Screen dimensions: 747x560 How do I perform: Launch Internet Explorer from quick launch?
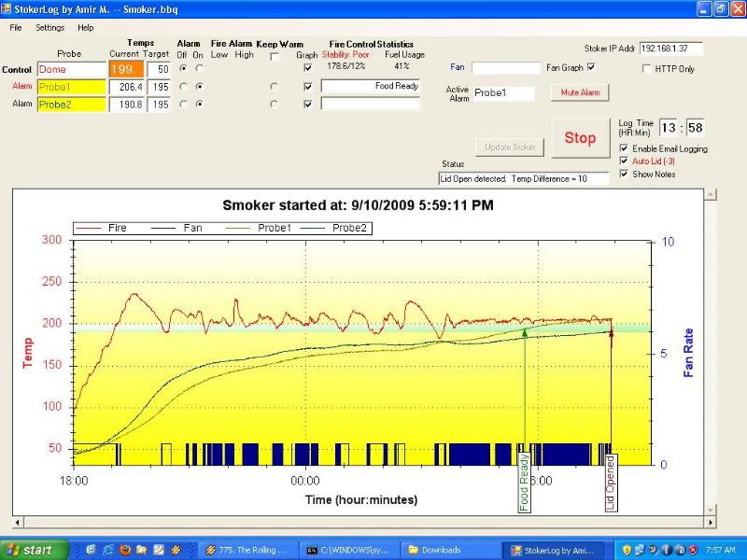pyautogui.click(x=108, y=550)
